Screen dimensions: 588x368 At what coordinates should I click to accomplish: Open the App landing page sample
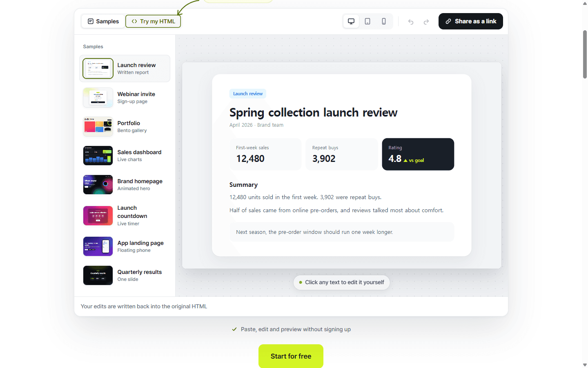coord(125,247)
